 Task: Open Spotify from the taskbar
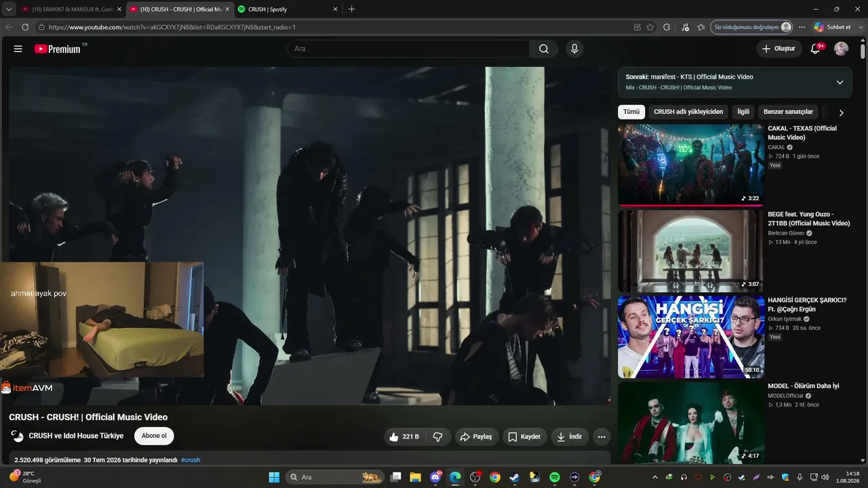click(x=555, y=477)
